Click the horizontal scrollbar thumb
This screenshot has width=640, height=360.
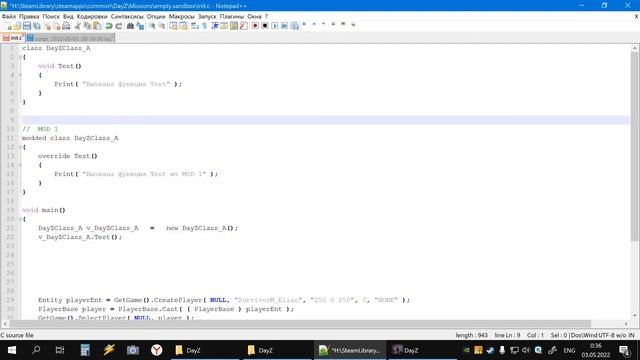click(300, 324)
